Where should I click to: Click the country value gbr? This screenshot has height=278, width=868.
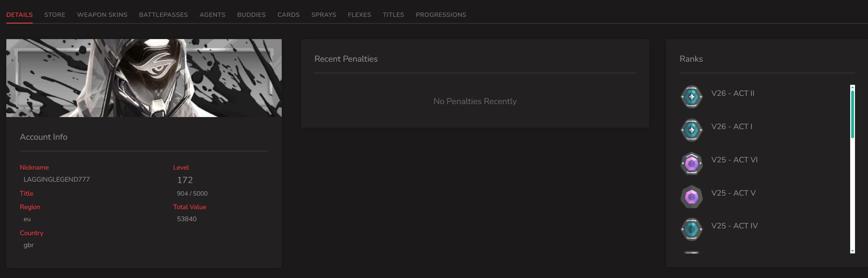[28, 245]
